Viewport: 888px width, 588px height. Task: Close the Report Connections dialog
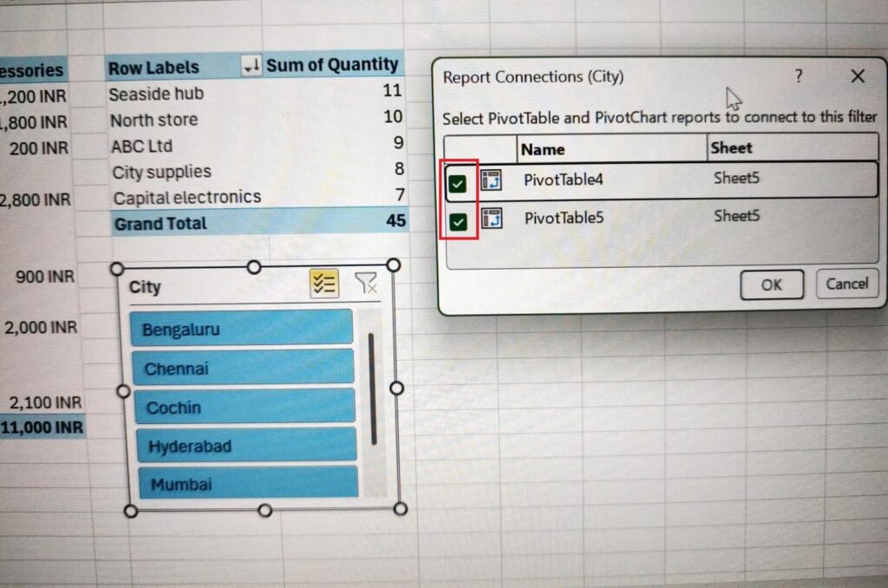click(x=858, y=76)
